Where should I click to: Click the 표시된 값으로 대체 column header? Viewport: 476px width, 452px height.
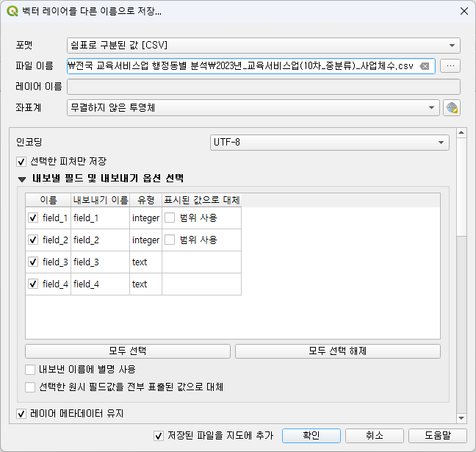click(202, 200)
